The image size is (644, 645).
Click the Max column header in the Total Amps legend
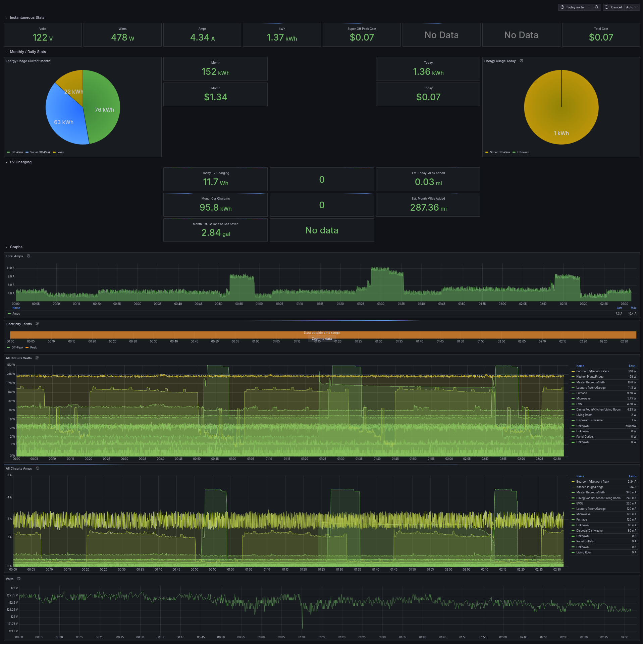pyautogui.click(x=633, y=308)
